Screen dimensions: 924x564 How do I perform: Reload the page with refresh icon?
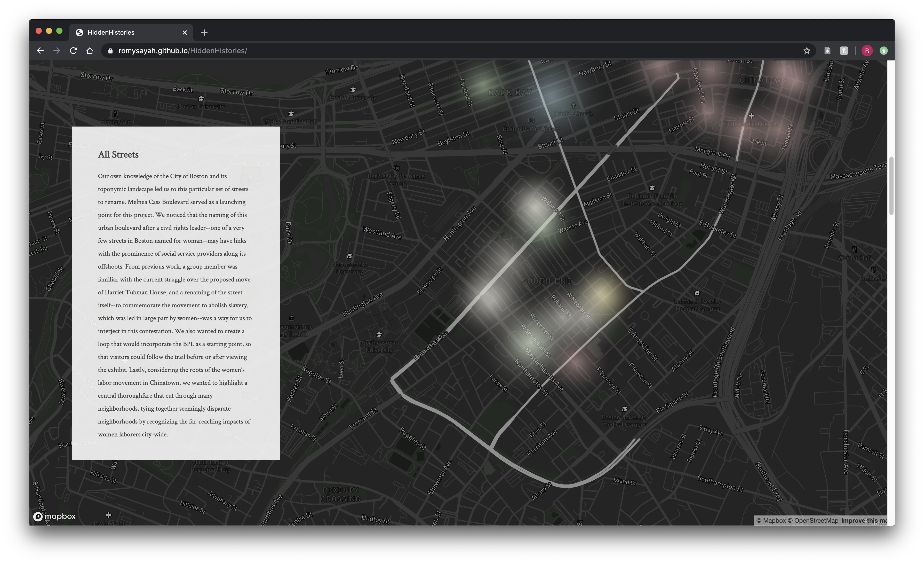(73, 51)
